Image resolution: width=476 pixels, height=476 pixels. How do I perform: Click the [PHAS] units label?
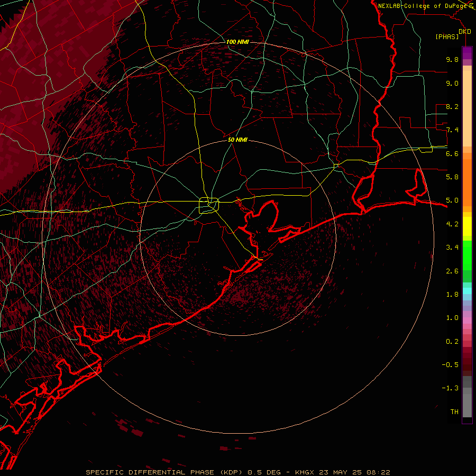(447, 36)
